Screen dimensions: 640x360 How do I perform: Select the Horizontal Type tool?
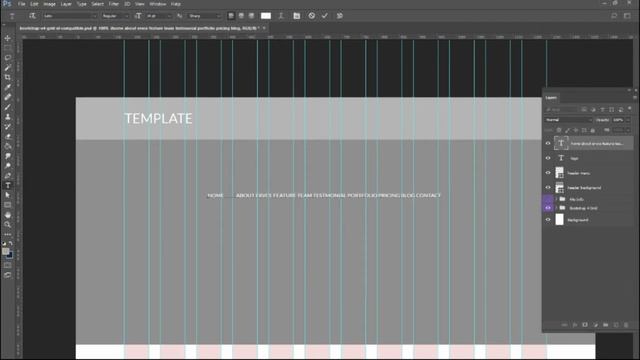tap(8, 185)
